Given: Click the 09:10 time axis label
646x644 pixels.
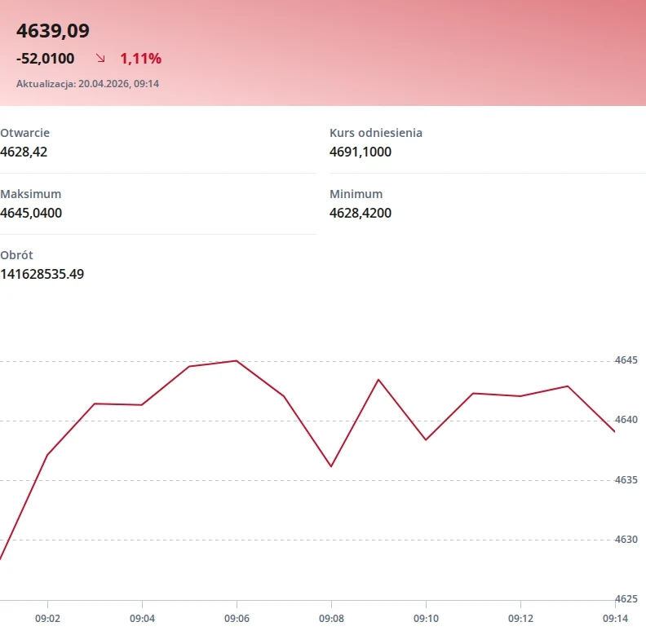Looking at the screenshot, I should [426, 619].
